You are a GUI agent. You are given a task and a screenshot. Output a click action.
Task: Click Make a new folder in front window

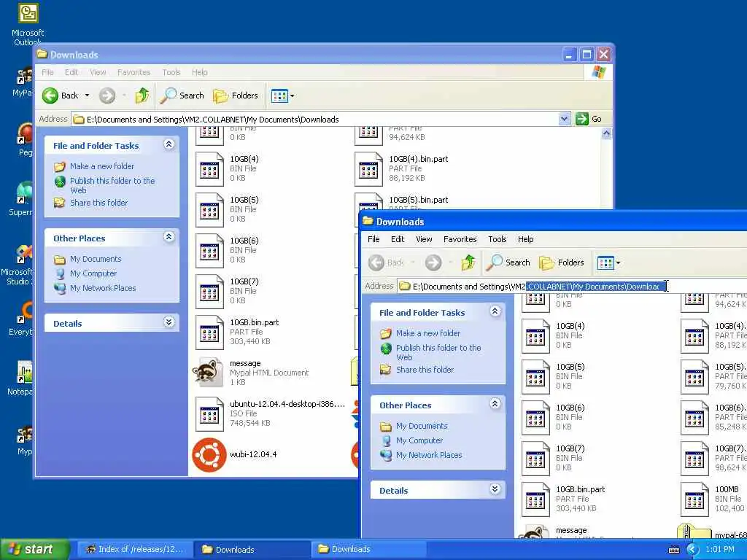(x=427, y=333)
